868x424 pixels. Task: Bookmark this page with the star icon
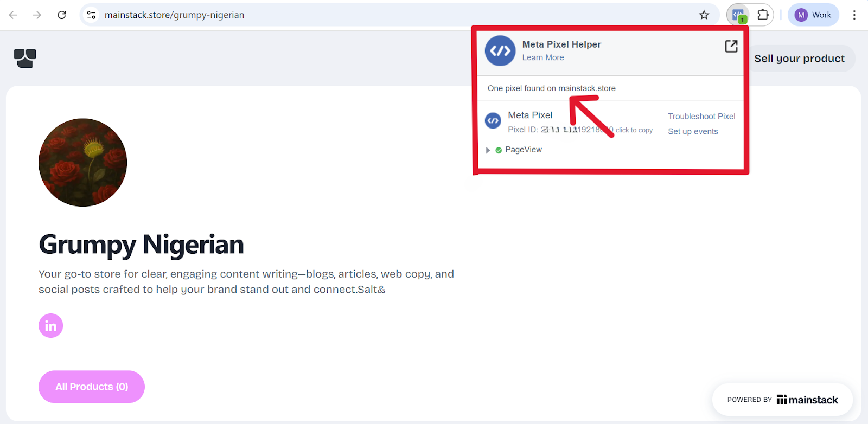[x=704, y=15]
